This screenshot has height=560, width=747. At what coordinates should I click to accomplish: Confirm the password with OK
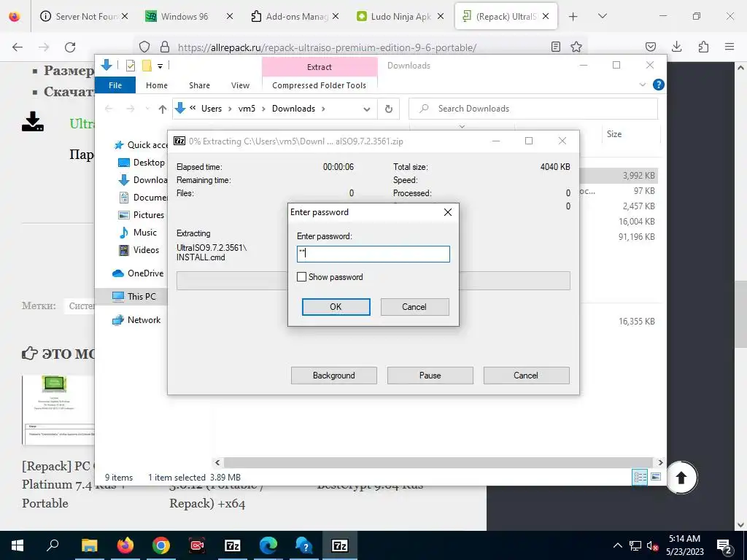tap(336, 307)
